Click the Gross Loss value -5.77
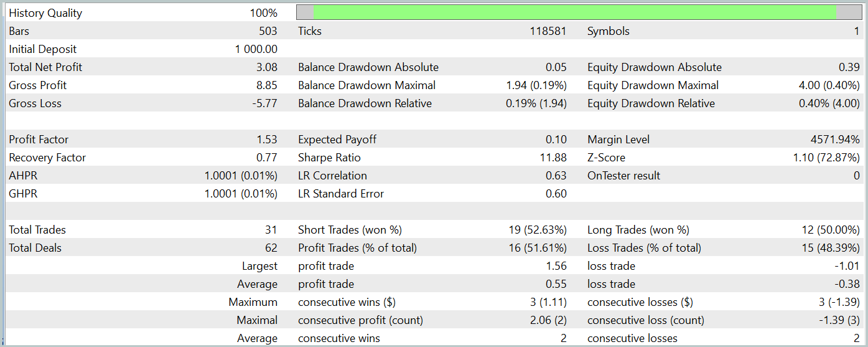This screenshot has height=347, width=868. click(x=265, y=103)
